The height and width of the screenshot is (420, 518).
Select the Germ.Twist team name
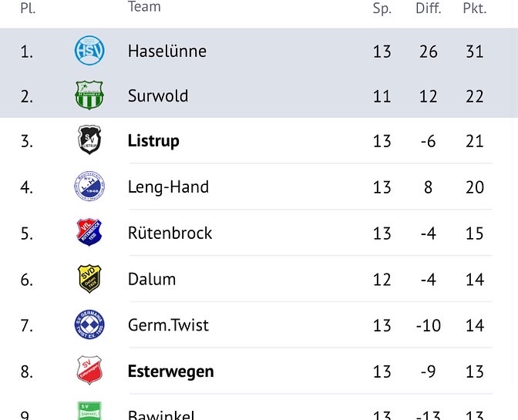[168, 325]
